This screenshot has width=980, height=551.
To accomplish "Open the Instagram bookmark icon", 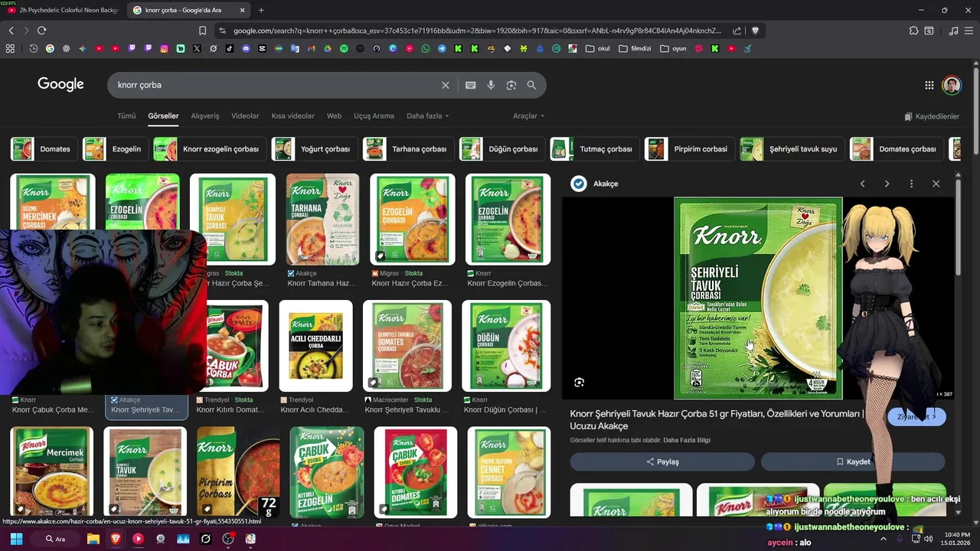I will pos(164,48).
